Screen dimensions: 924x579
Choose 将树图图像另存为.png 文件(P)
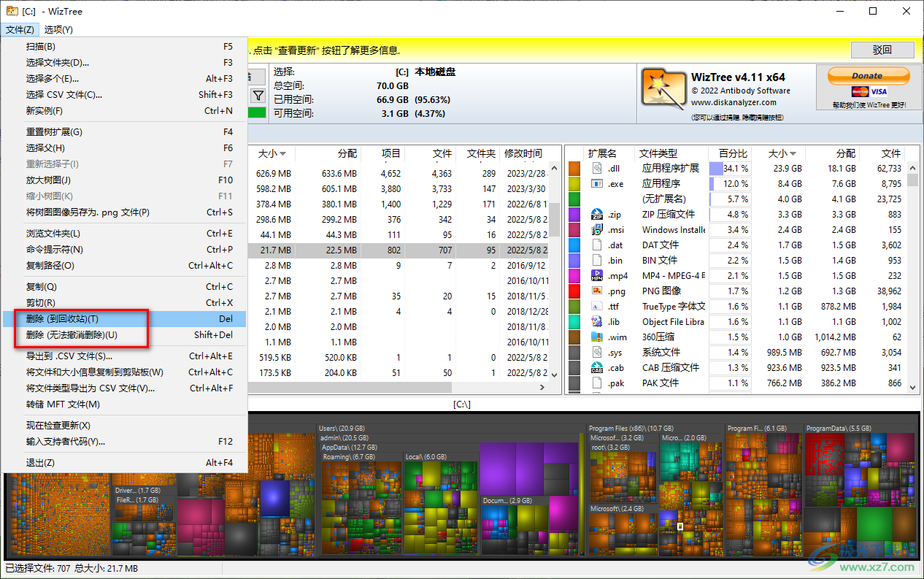tap(124, 212)
